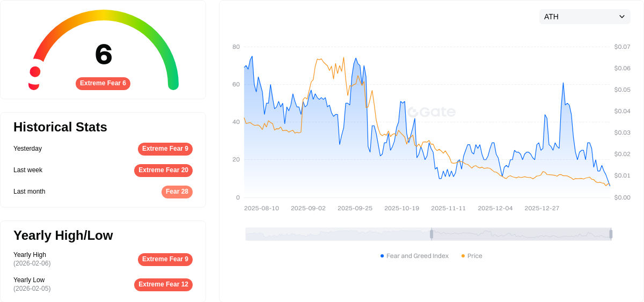Click Yearly Low Extreme Fear 12 badge
The height and width of the screenshot is (302, 644).
[163, 284]
